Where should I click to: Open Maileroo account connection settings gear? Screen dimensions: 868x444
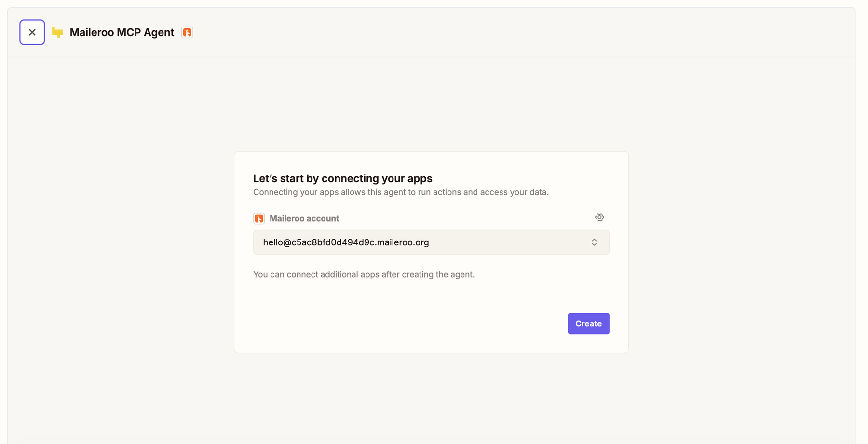coord(599,217)
